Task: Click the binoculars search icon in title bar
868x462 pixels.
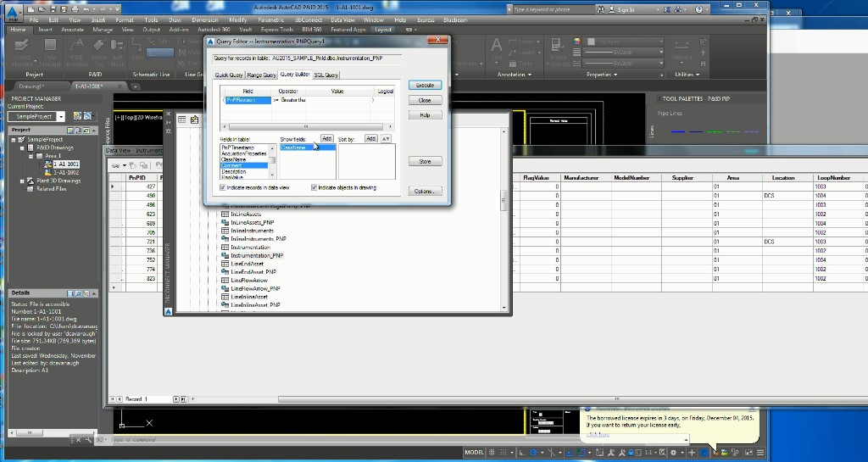Action: point(601,9)
